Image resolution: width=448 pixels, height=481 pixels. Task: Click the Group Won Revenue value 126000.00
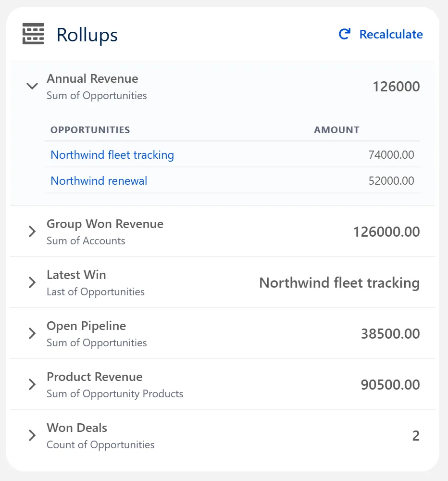point(386,232)
